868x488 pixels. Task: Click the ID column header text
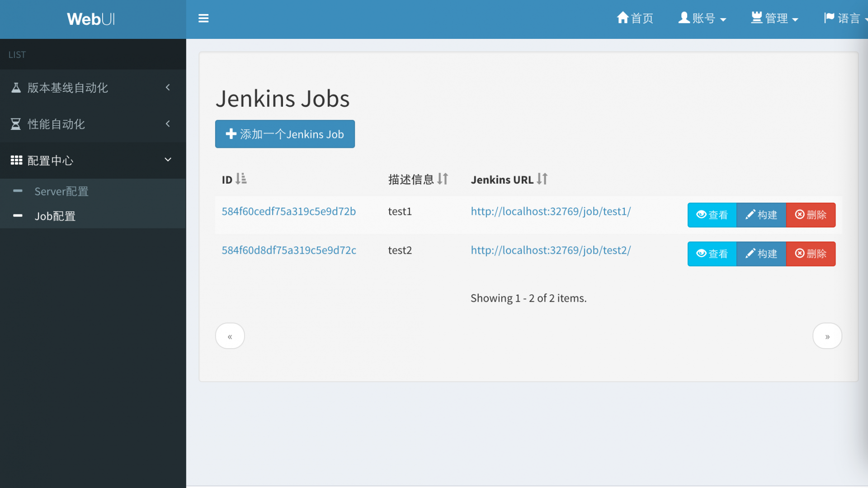227,180
